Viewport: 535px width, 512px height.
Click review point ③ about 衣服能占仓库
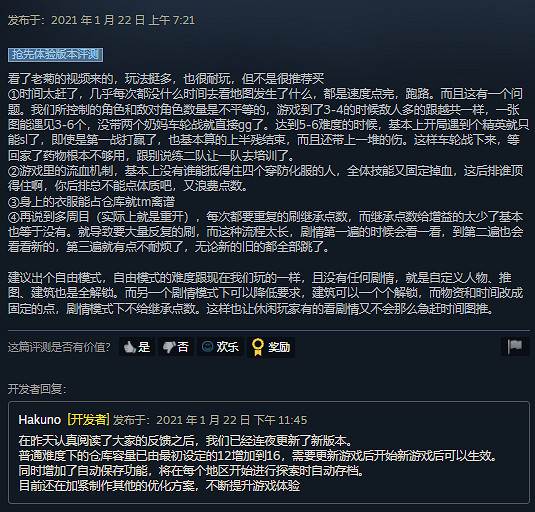click(x=91, y=202)
